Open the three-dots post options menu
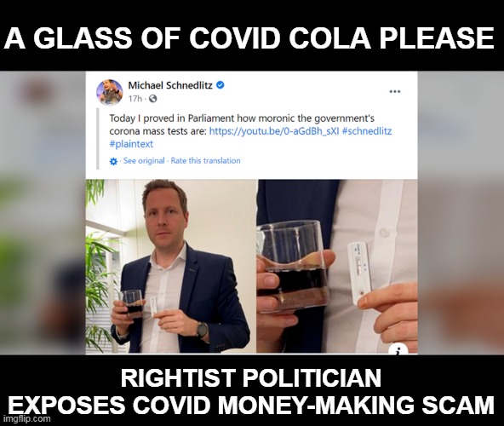This screenshot has height=426, width=504. (395, 91)
